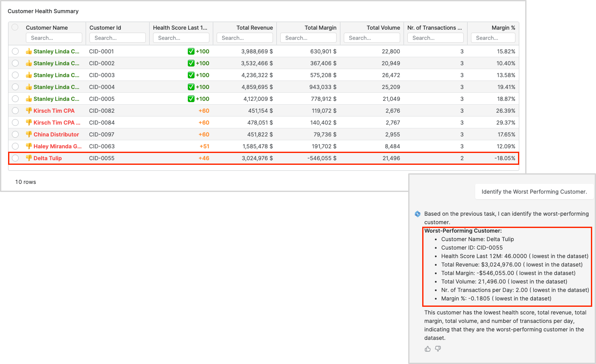
Task: Toggle the select-all circle in table header
Action: click(x=15, y=27)
